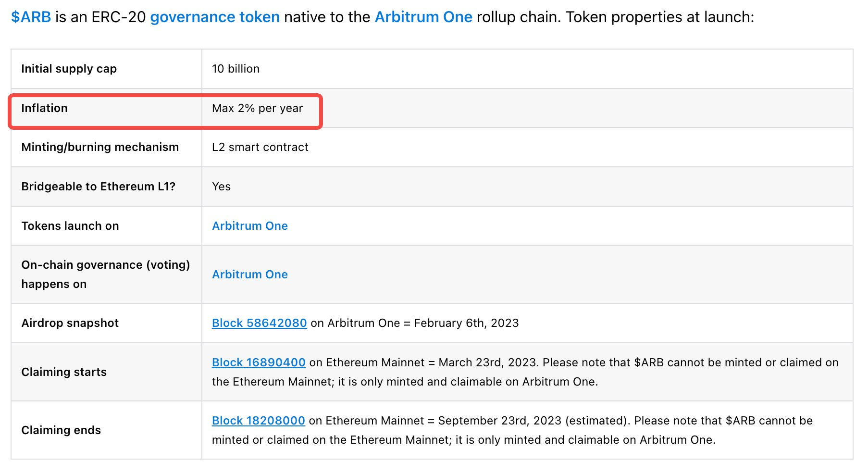This screenshot has width=868, height=474.
Task: Follow the Arbitrum One link in intro sentence
Action: click(x=423, y=17)
